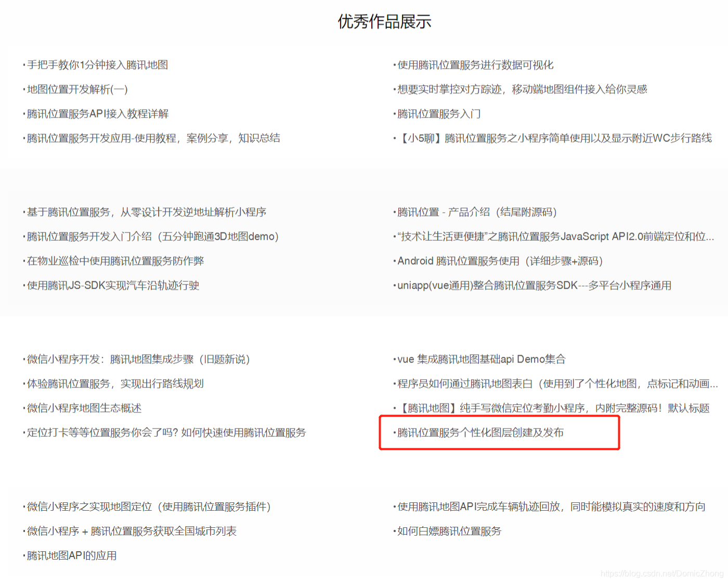
Task: Open 如何白嫖腾讯位置服务 link
Action: point(449,531)
